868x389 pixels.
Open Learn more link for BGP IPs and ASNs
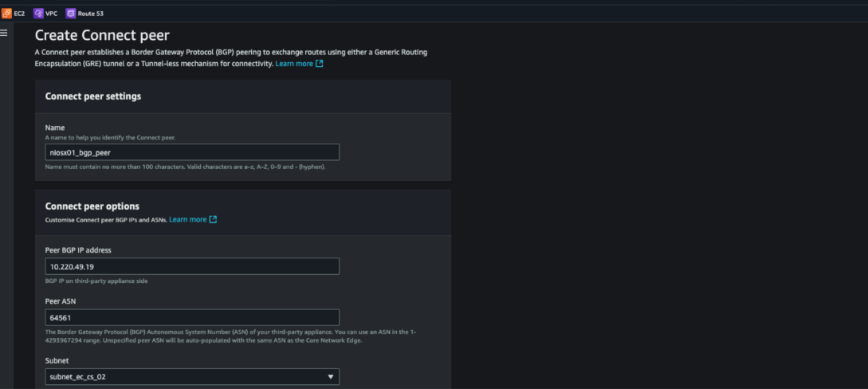pos(187,219)
